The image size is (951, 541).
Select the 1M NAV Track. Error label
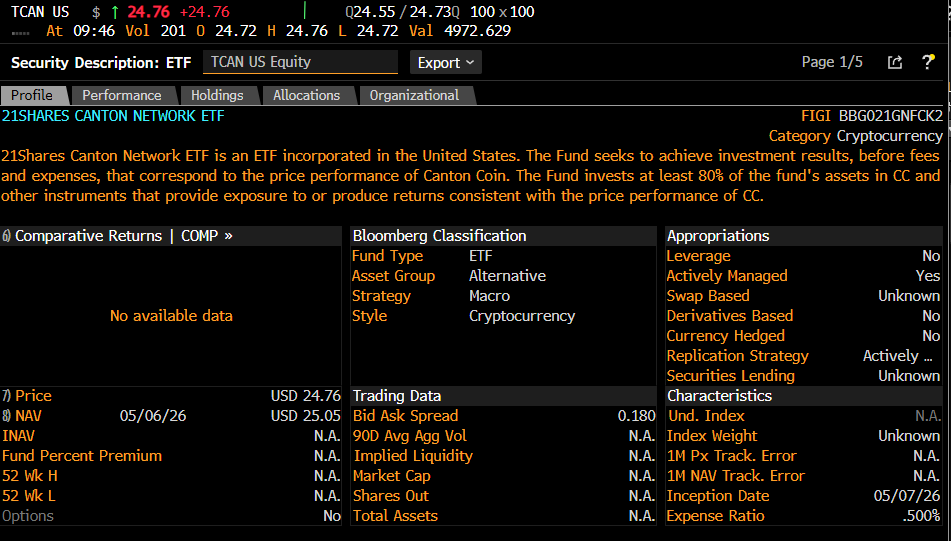pyautogui.click(x=736, y=475)
